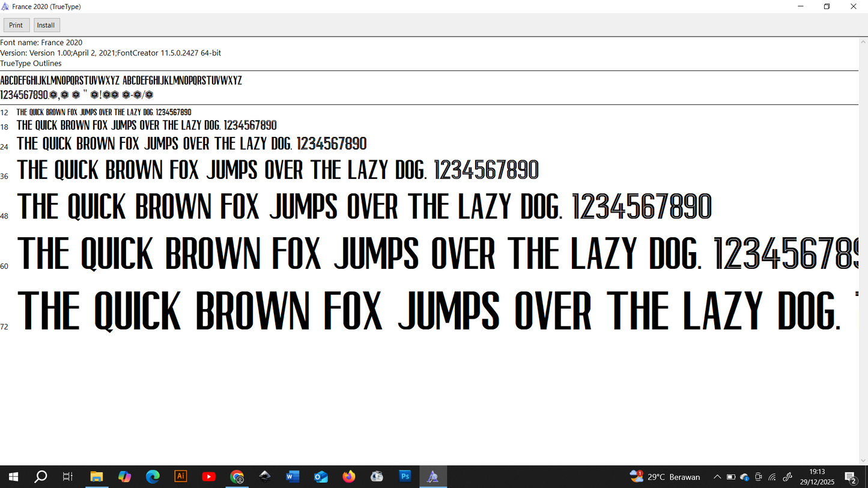This screenshot has width=868, height=488.
Task: Open Firefox from taskbar
Action: coord(349,477)
